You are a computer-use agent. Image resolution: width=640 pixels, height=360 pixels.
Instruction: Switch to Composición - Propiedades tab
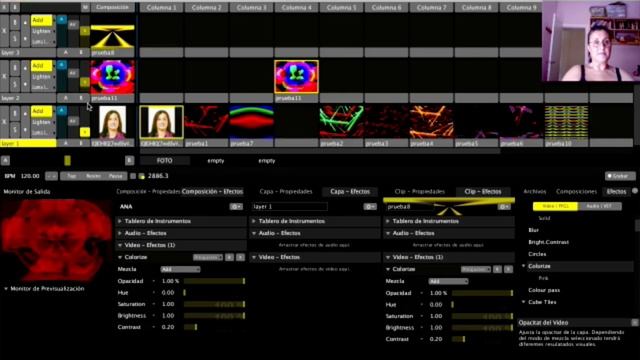point(148,191)
